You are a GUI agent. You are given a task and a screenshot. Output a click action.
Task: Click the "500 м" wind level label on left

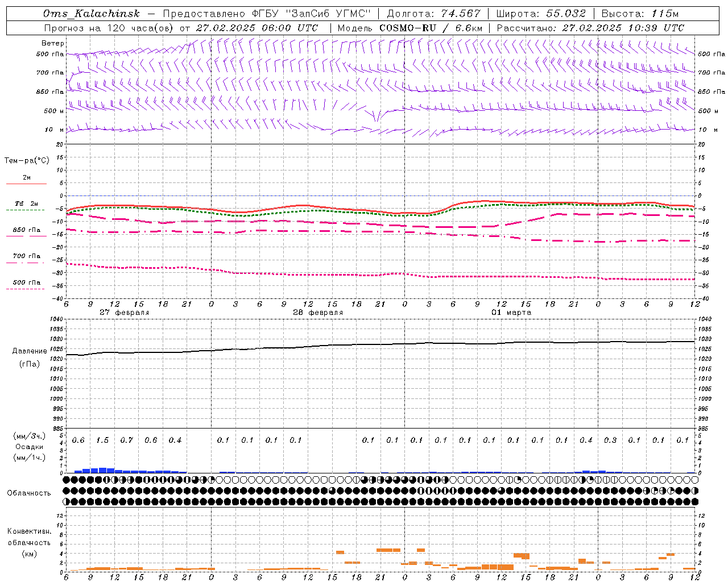[x=54, y=111]
